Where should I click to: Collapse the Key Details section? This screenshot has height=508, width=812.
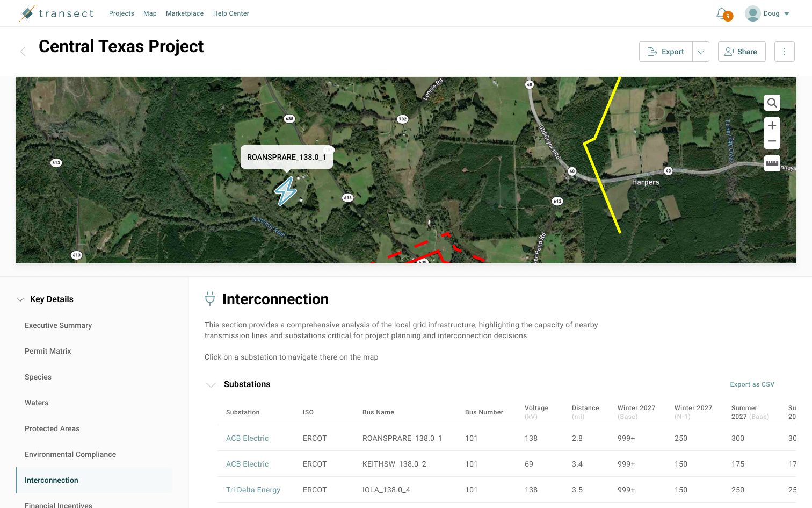[x=20, y=299]
